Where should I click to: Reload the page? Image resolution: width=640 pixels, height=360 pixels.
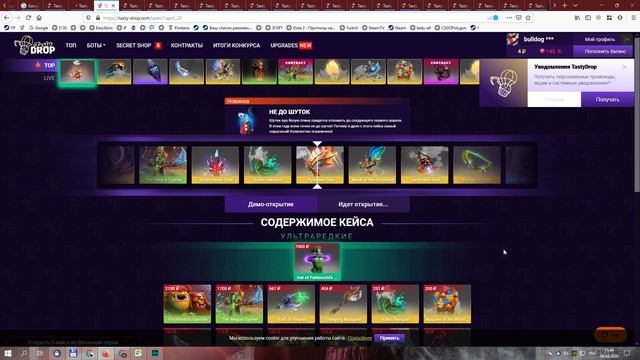[28, 18]
